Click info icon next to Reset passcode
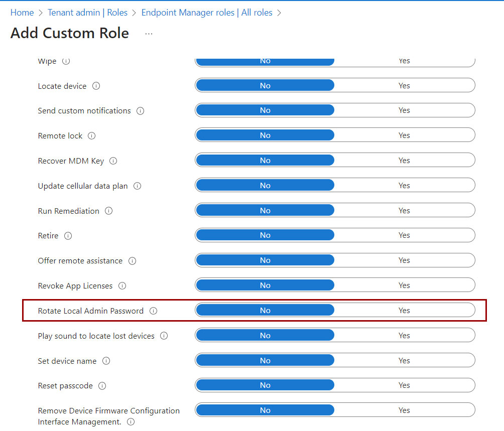 102,386
